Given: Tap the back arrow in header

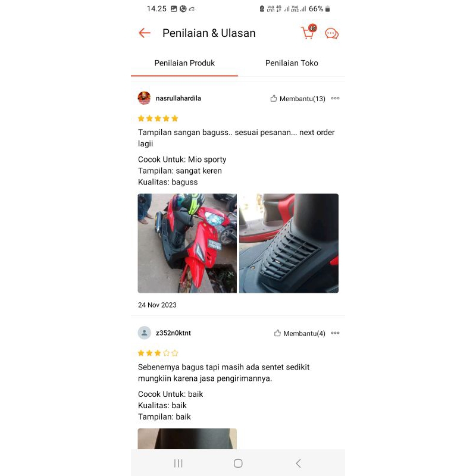Looking at the screenshot, I should [145, 33].
